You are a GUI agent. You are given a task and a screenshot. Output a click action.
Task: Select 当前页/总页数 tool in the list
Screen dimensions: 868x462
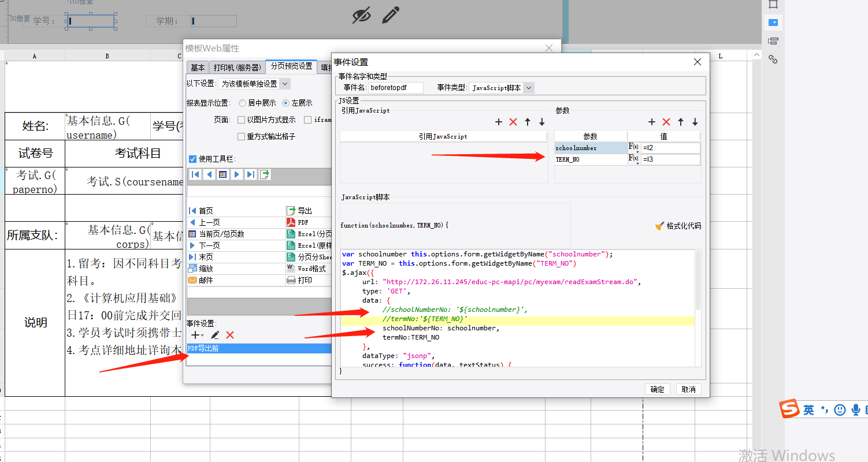236,234
